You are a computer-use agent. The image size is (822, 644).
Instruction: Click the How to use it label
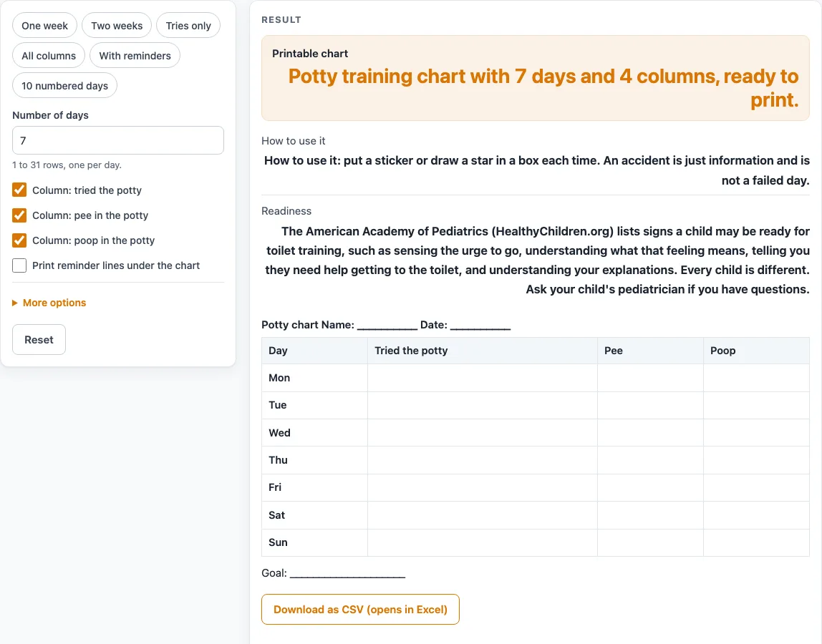[293, 141]
